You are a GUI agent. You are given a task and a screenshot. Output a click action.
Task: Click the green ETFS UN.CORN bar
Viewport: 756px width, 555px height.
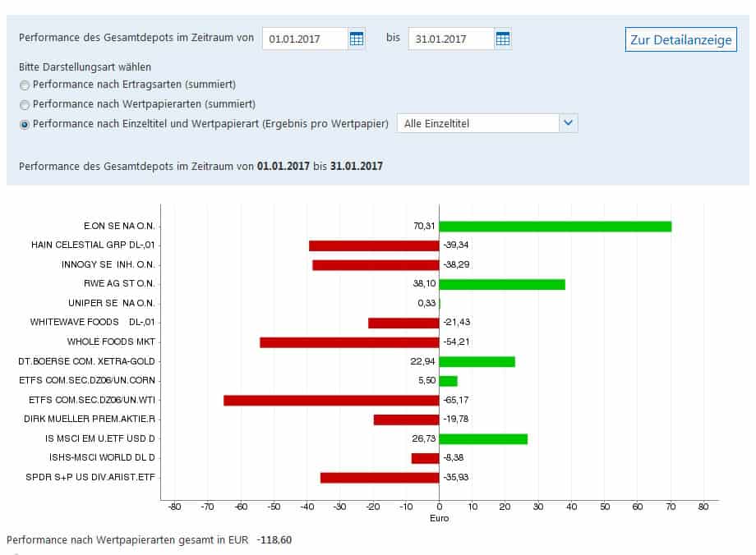click(449, 381)
